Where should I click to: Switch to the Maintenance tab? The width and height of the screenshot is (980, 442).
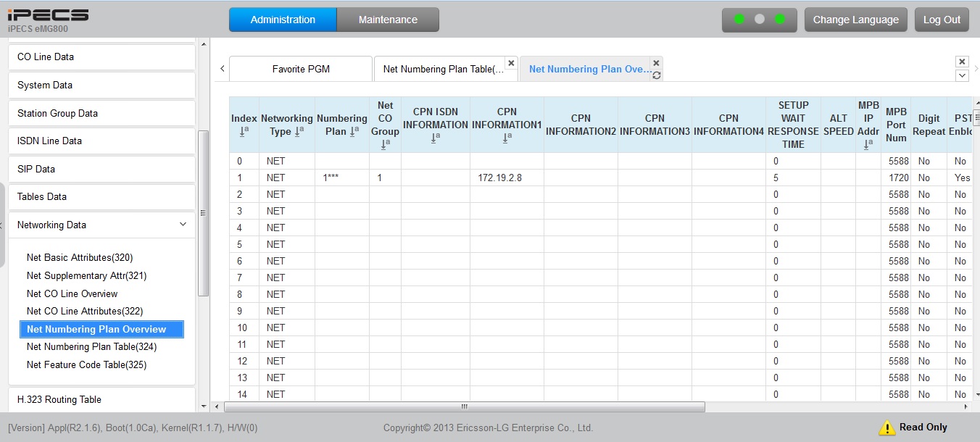click(388, 20)
